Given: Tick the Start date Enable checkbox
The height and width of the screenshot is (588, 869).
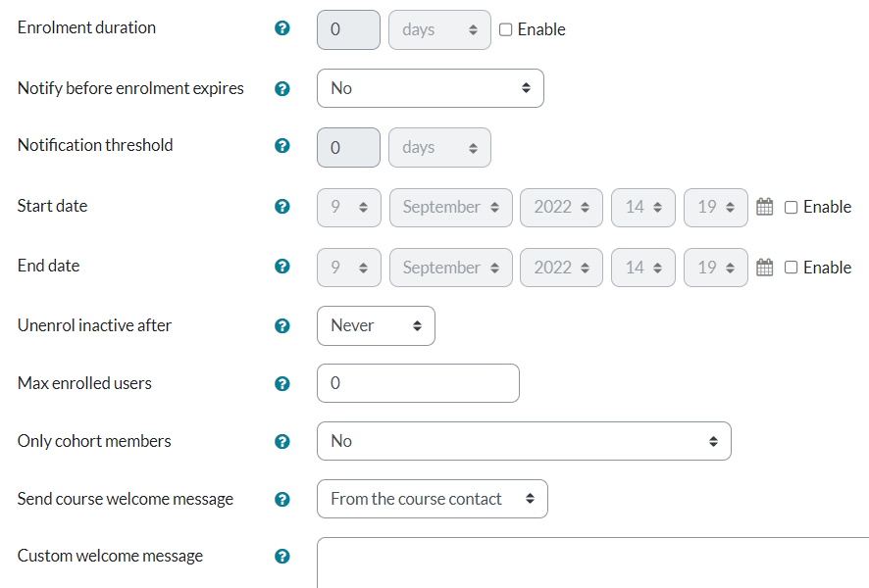Looking at the screenshot, I should tap(792, 208).
